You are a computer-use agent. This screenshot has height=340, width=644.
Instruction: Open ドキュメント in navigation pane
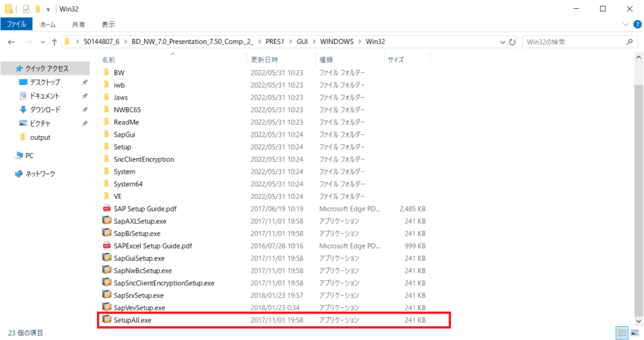click(x=45, y=96)
